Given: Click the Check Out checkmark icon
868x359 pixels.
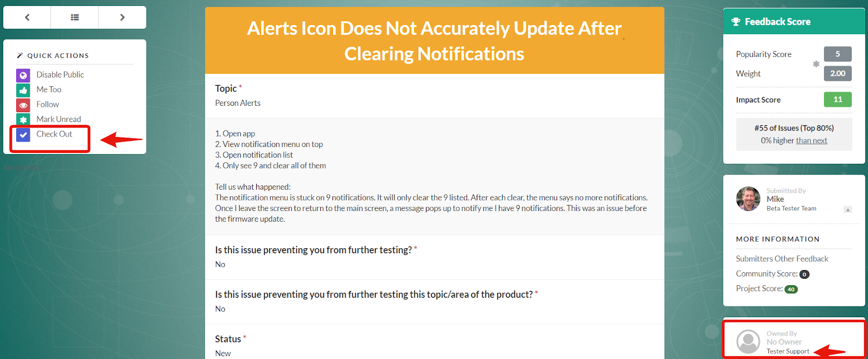Looking at the screenshot, I should (23, 134).
